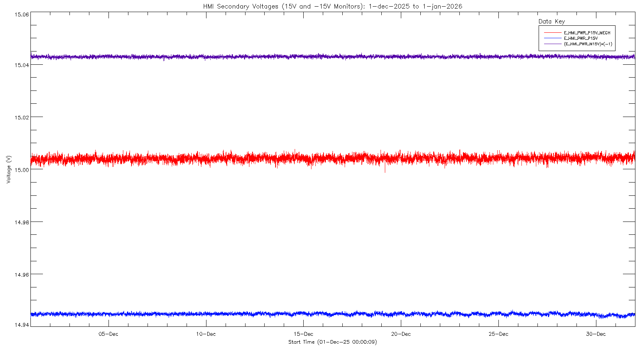This screenshot has height=351, width=644.
Task: Select the 15-Dec date tick label
Action: click(x=303, y=334)
